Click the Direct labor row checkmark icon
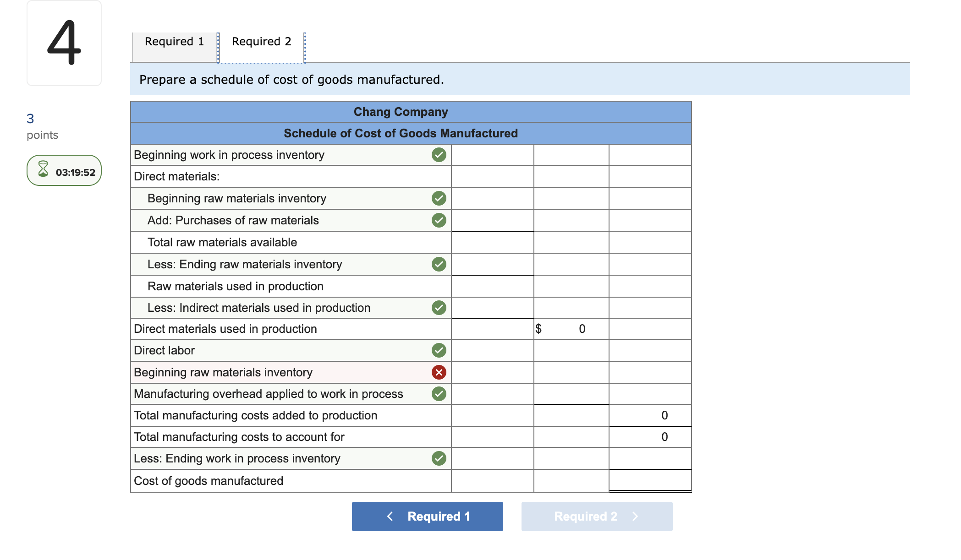This screenshot has width=961, height=560. 439,350
